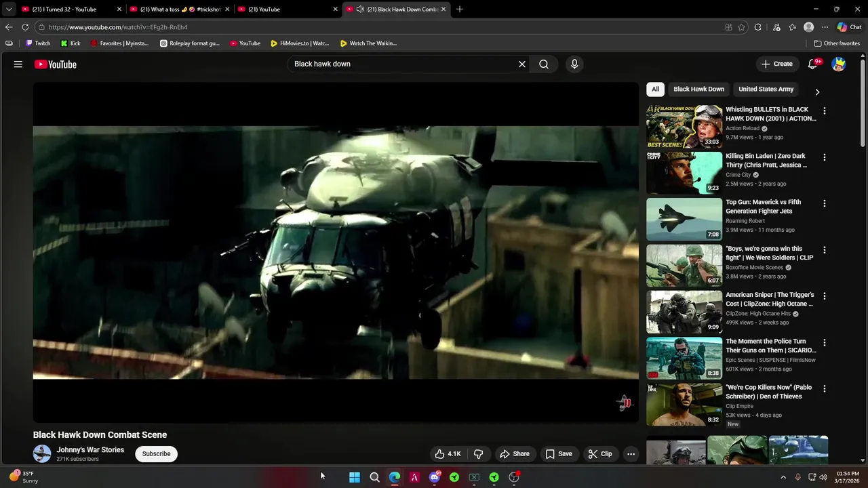Like the video with thumbs up
The height and width of the screenshot is (488, 868).
click(x=448, y=454)
